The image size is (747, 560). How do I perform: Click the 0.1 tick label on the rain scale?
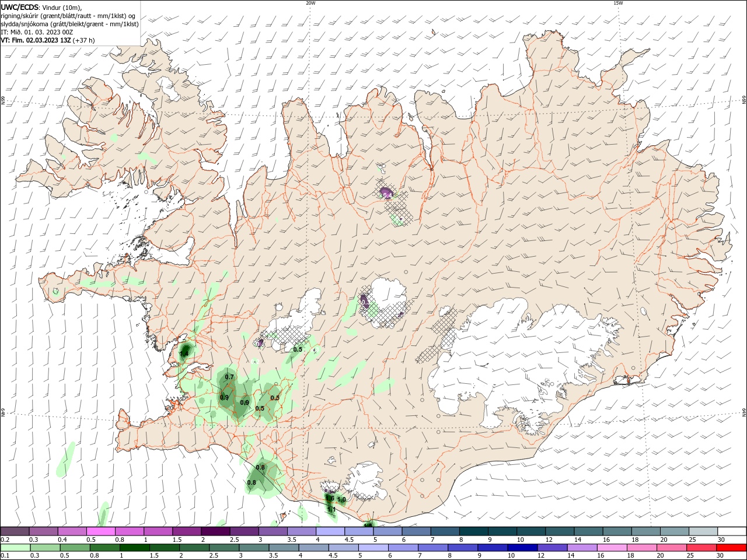tap(5, 556)
